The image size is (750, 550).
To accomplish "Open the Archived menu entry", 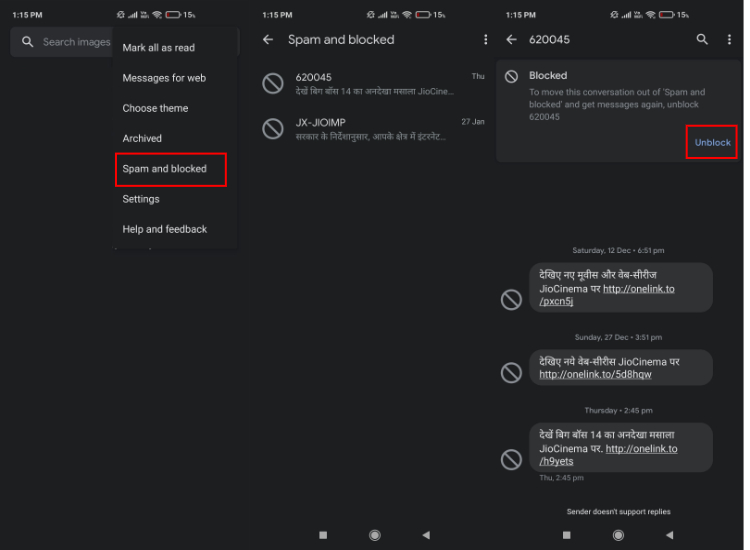I will point(142,138).
